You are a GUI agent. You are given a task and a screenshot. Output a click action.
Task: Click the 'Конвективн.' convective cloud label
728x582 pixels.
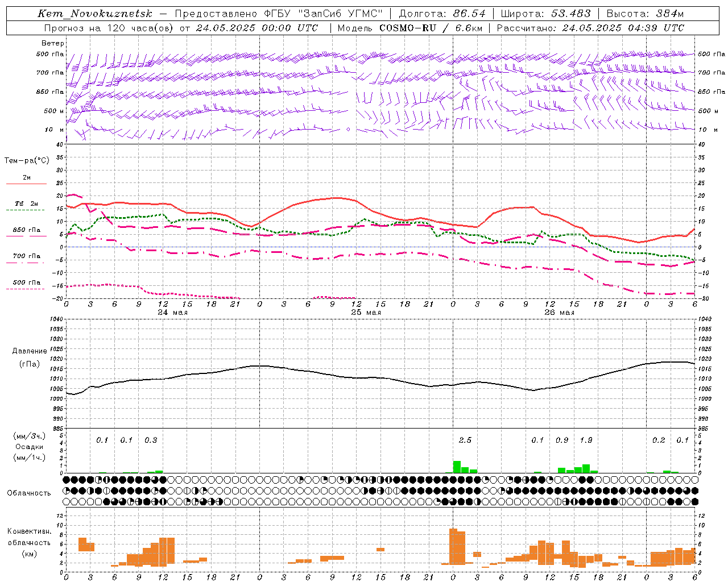click(x=30, y=531)
